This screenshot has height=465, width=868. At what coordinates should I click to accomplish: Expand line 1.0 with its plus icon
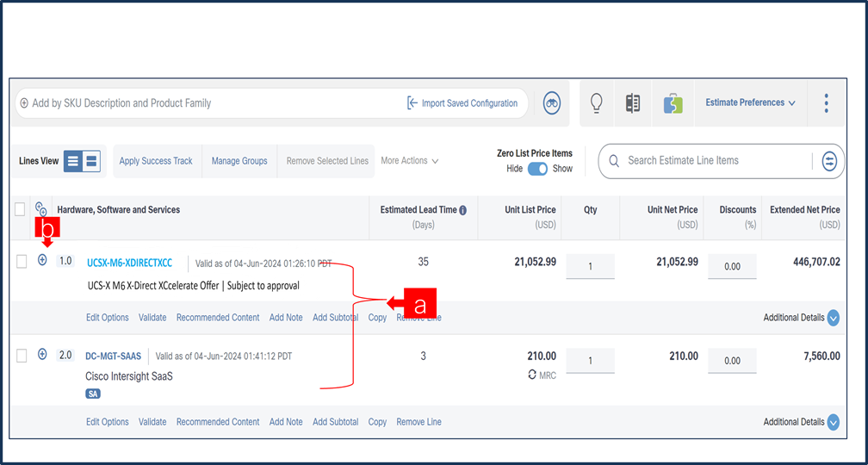tap(42, 260)
